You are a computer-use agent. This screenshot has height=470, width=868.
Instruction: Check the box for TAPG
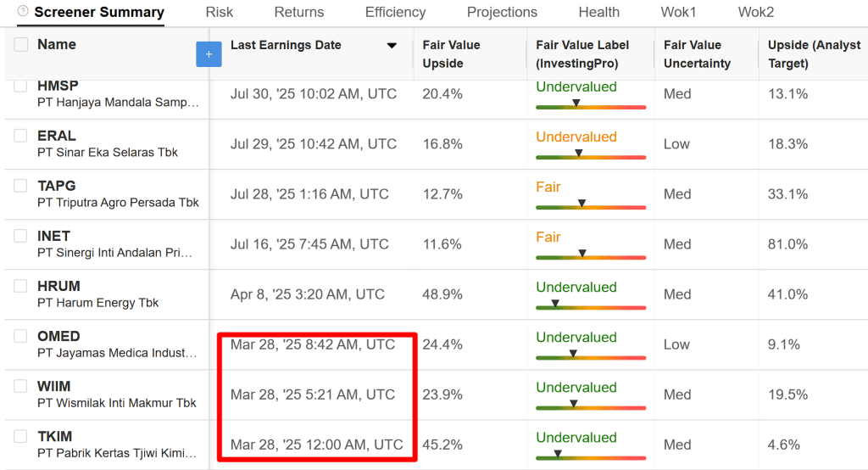tap(21, 186)
